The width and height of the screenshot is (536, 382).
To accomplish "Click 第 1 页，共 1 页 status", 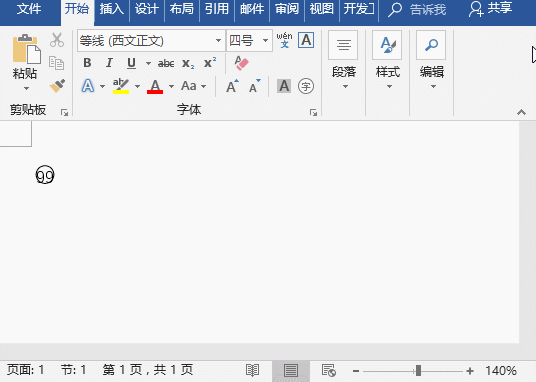I will pyautogui.click(x=148, y=370).
